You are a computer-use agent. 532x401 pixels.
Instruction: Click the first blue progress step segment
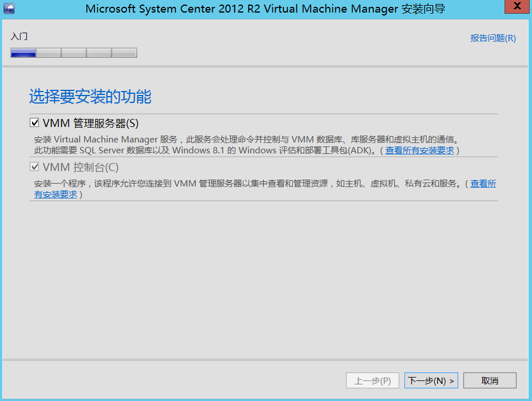pos(23,53)
